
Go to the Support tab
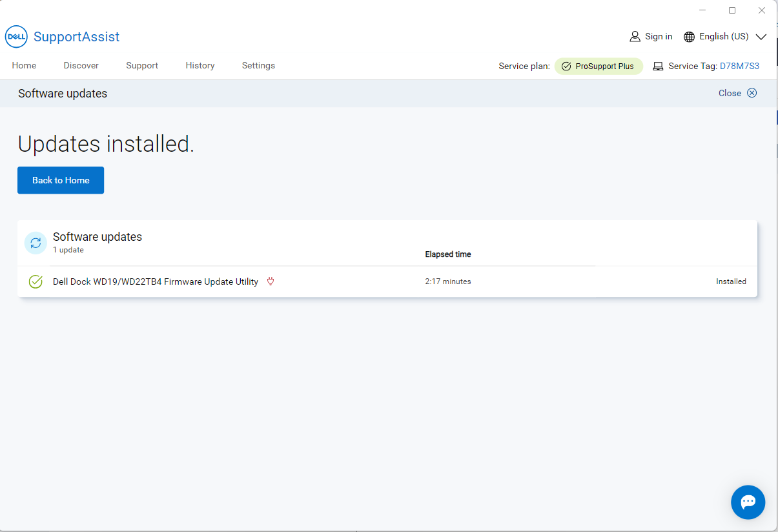tap(142, 65)
